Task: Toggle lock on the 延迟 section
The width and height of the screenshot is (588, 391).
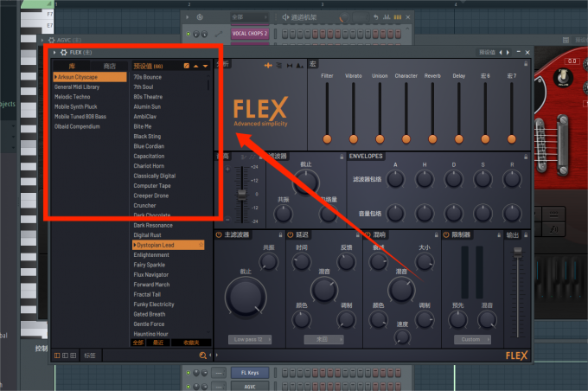Action: pos(357,235)
